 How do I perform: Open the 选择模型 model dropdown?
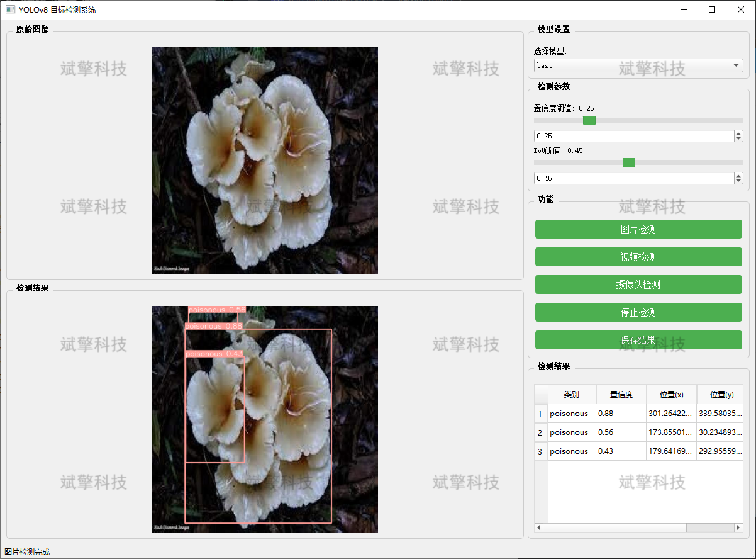[x=638, y=65]
